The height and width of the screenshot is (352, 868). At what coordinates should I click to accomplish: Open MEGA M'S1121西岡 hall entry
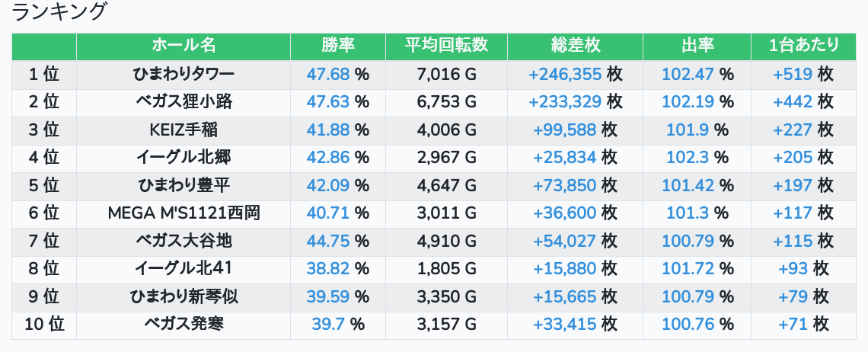[x=183, y=213]
